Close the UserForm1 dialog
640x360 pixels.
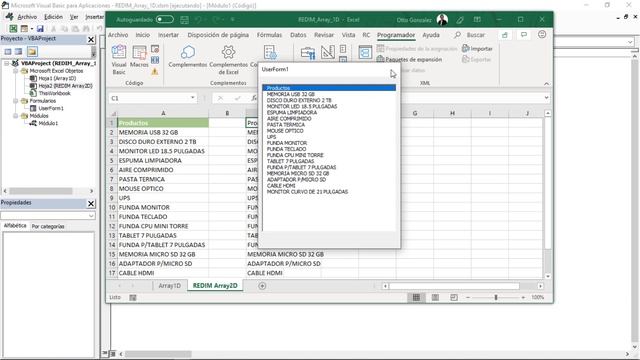pyautogui.click(x=393, y=70)
